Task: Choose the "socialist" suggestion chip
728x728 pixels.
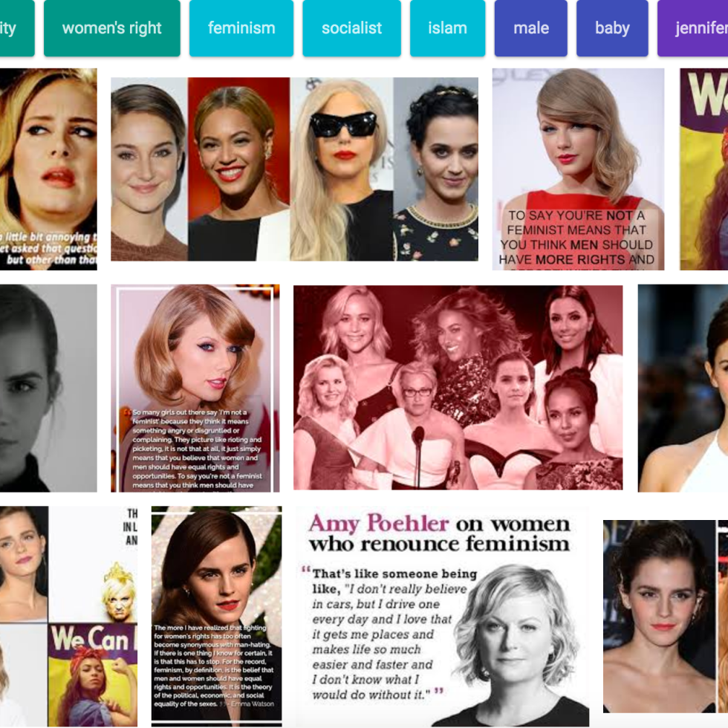Action: [351, 28]
